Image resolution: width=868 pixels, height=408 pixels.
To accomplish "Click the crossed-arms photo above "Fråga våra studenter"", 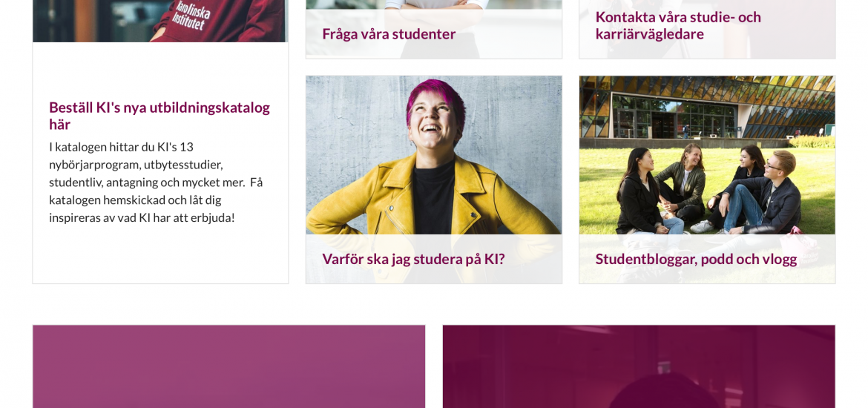I will point(434,4).
